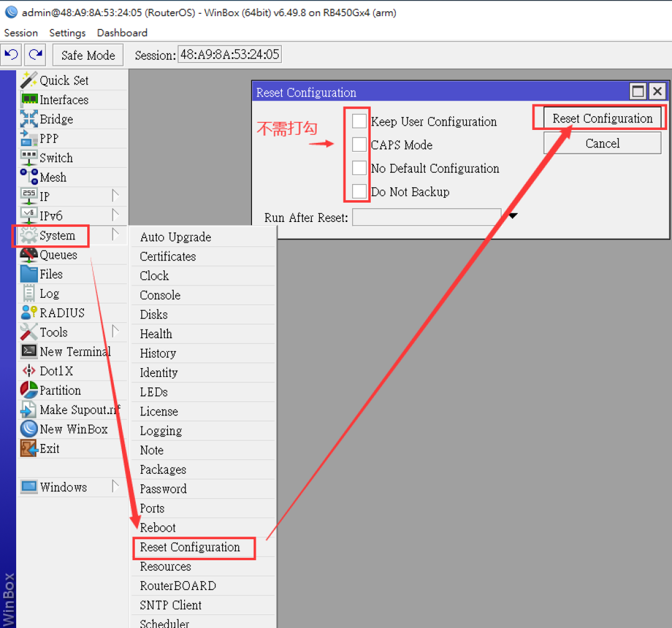
Task: Open Quick Set wand icon
Action: click(29, 80)
